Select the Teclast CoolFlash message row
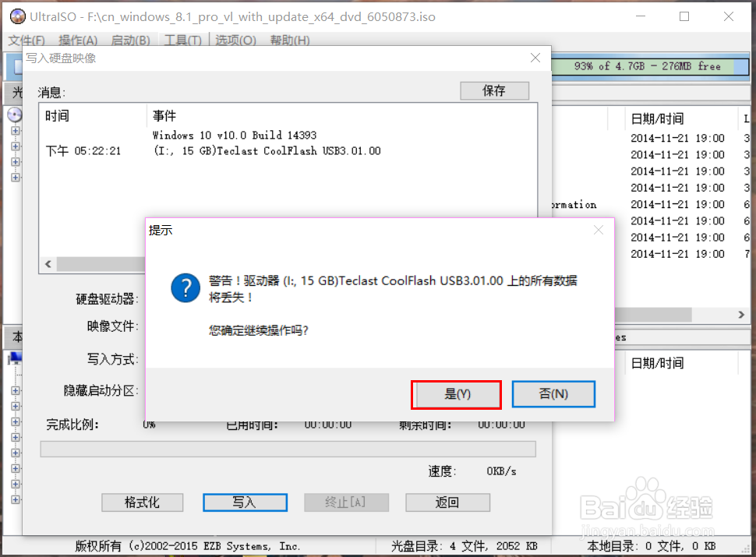756x557 pixels. (267, 151)
